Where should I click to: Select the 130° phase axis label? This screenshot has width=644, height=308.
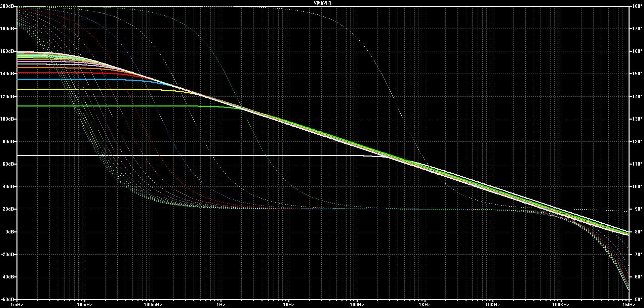[637, 119]
